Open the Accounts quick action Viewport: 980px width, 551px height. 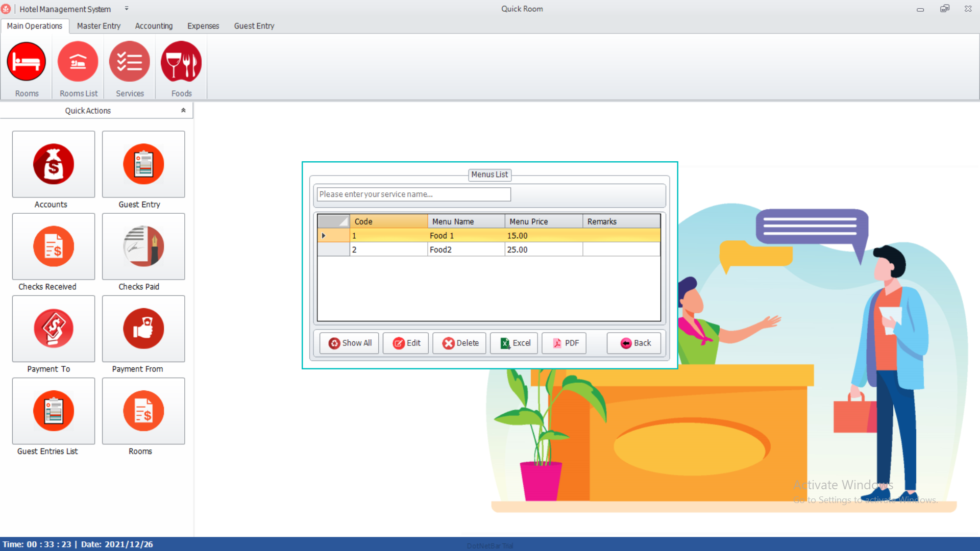pos(54,164)
